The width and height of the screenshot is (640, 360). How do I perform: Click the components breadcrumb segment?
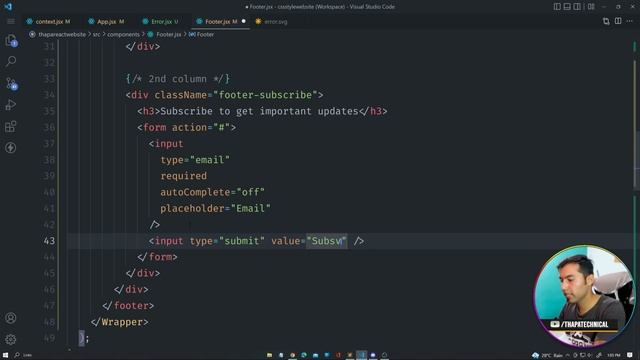coord(123,35)
